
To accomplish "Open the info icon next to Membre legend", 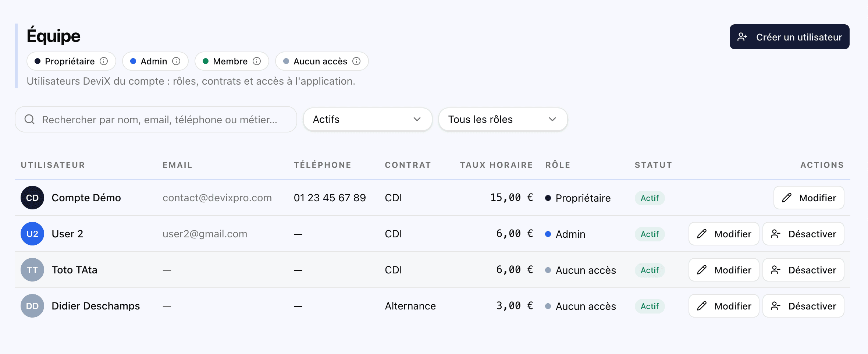I will pos(257,61).
